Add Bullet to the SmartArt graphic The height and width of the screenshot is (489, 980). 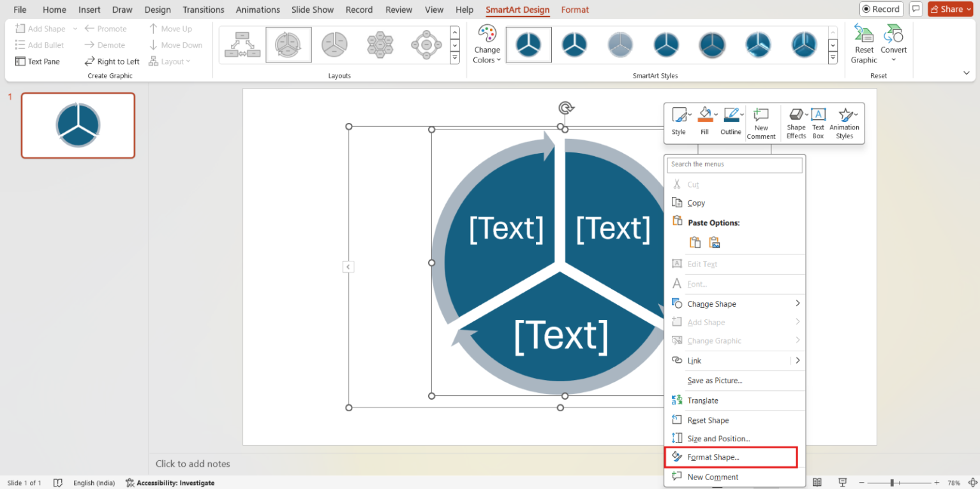tap(40, 45)
